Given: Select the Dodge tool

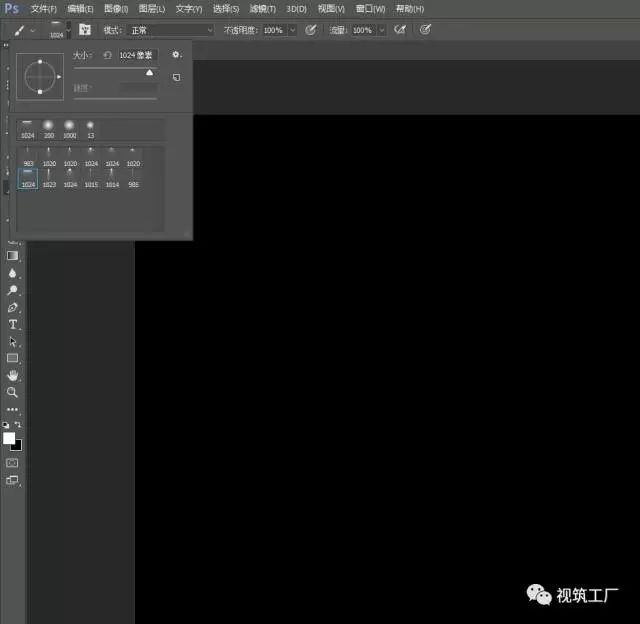Looking at the screenshot, I should [12, 290].
